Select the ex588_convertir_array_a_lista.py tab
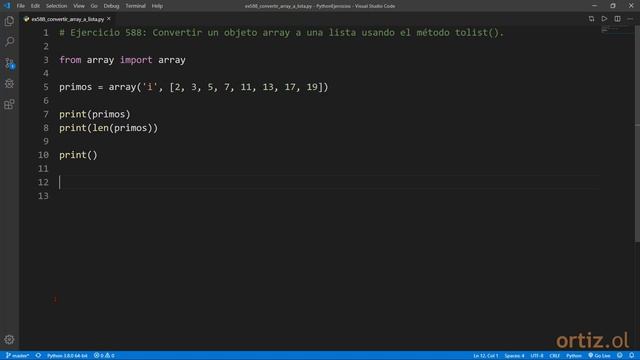The image size is (640, 360). [x=67, y=19]
